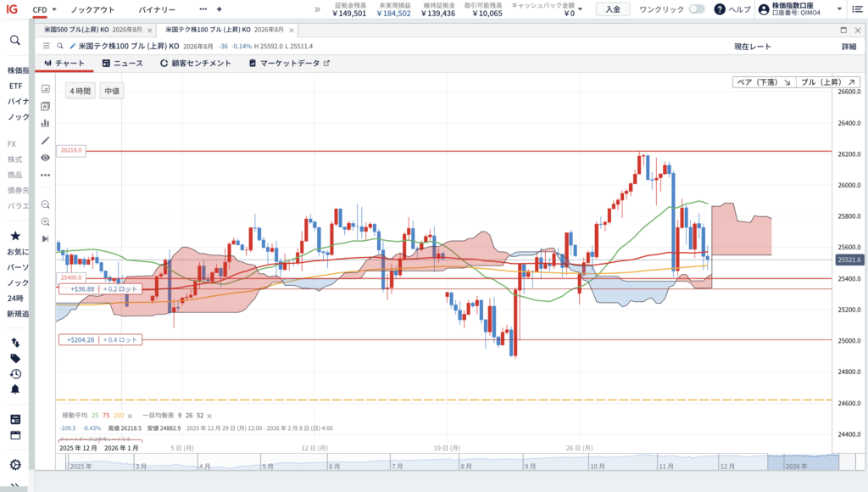Click the search magnifier in left sidebar

point(15,40)
